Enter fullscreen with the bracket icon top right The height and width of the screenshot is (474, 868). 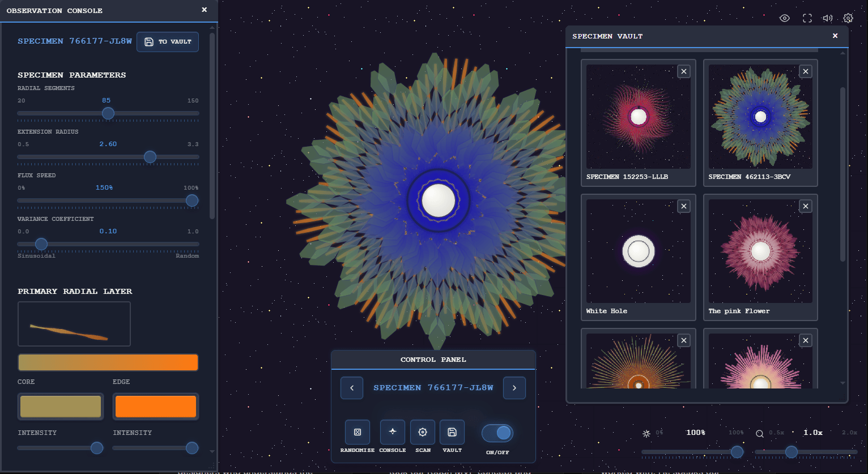click(x=807, y=18)
